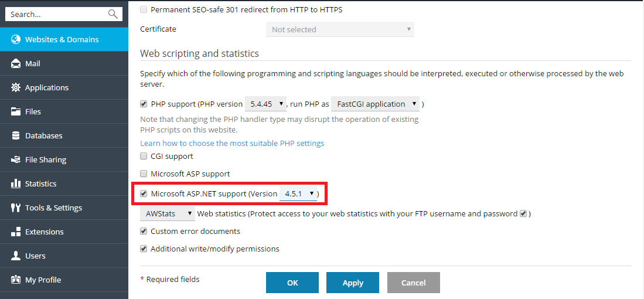This screenshot has width=644, height=299.
Task: Click the Extensions blocks icon
Action: (x=16, y=232)
